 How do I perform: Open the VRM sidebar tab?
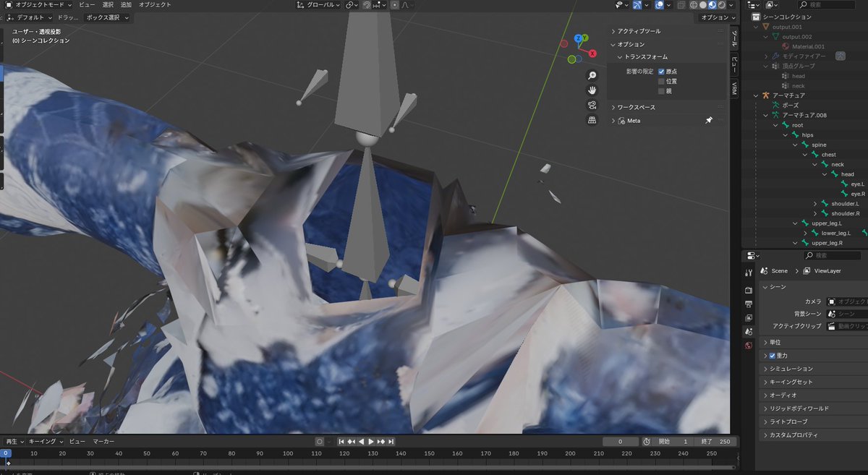pos(733,88)
